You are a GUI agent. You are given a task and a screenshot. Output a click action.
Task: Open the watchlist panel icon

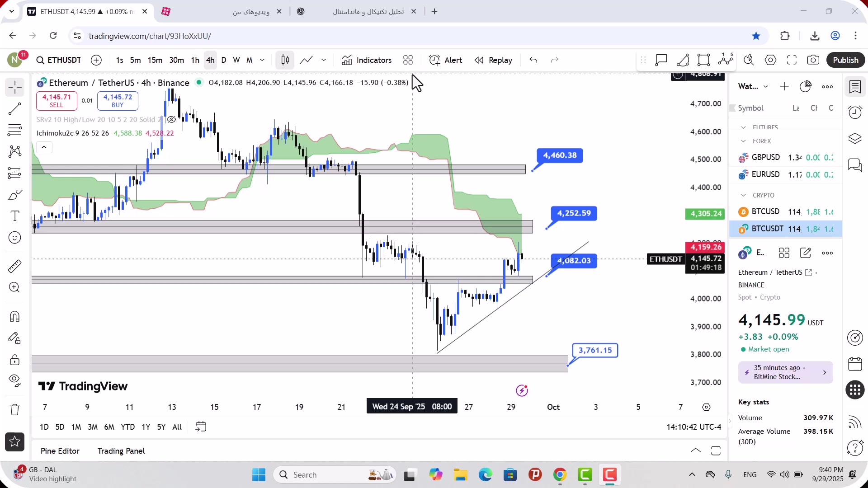pyautogui.click(x=855, y=87)
